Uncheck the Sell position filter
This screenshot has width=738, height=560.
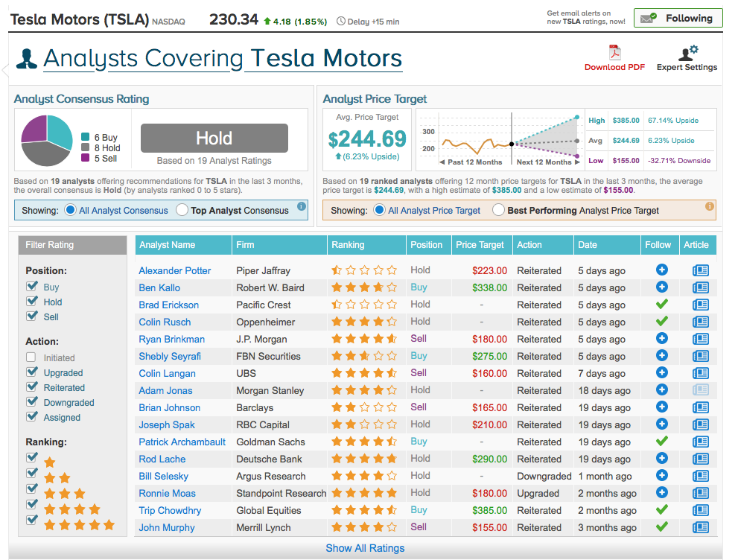tap(31, 316)
